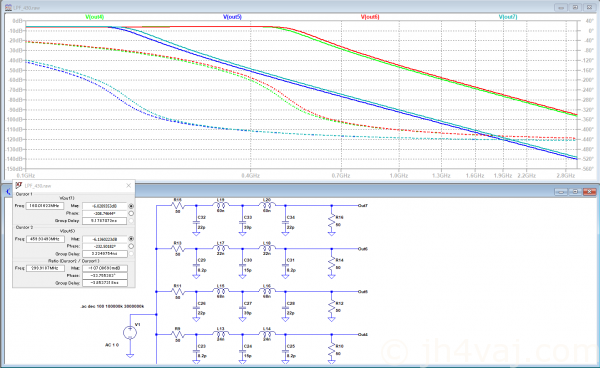600x368 pixels.
Task: Select Cursor 1 Mag radio button
Action: [131, 206]
